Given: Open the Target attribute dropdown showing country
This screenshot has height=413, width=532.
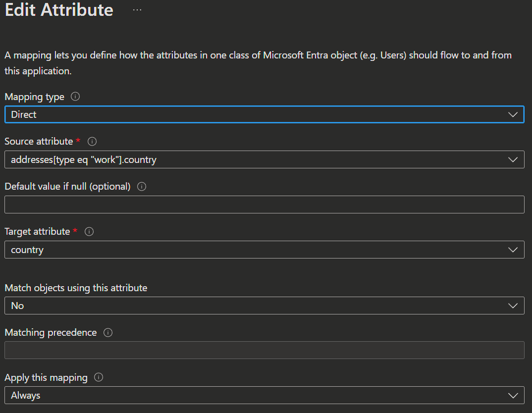Looking at the screenshot, I should tap(265, 250).
